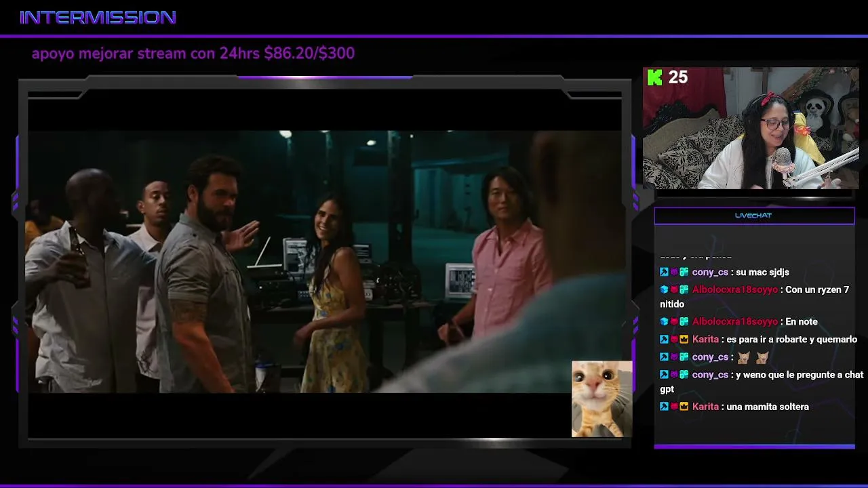Click red cat badge on "En note" message
868x488 pixels.
click(674, 322)
